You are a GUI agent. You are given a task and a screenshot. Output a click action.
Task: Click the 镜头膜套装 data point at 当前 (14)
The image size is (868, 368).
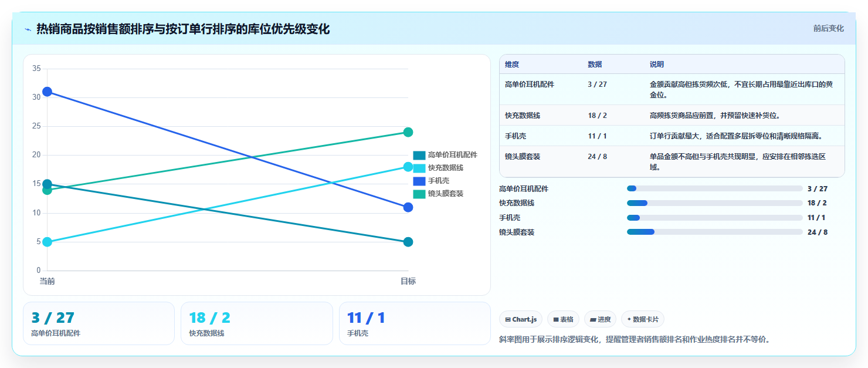click(47, 190)
